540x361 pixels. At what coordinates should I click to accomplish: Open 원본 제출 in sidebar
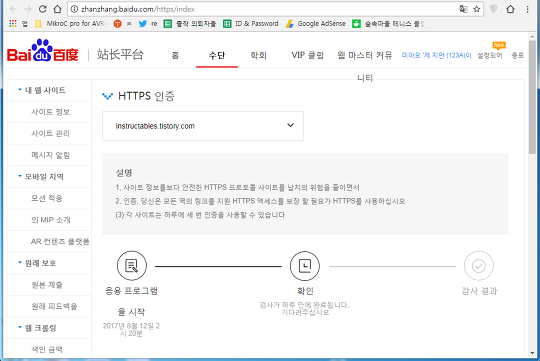tap(46, 285)
